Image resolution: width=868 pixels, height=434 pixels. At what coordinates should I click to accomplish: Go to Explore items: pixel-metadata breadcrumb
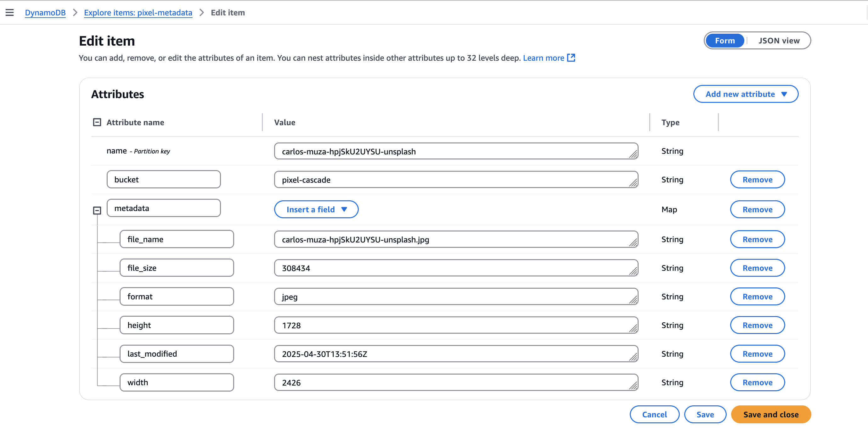tap(138, 13)
